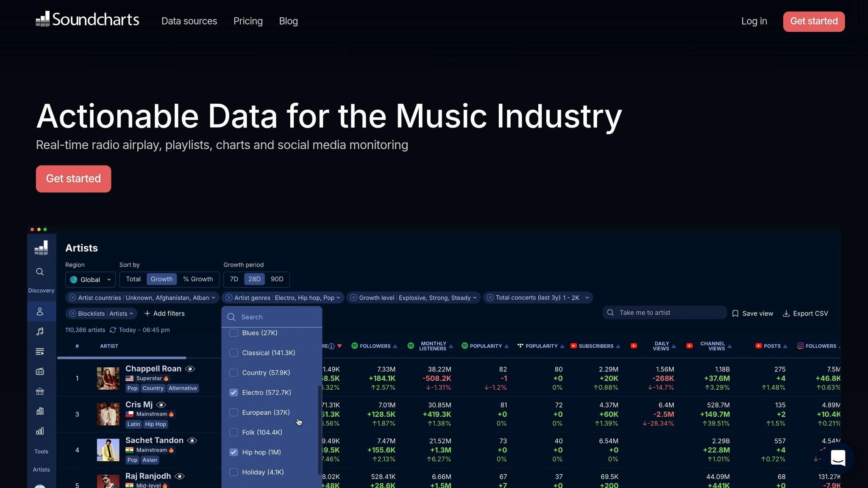Uncheck the Hip hop (1M) genre
The image size is (868, 488).
pyautogui.click(x=234, y=452)
